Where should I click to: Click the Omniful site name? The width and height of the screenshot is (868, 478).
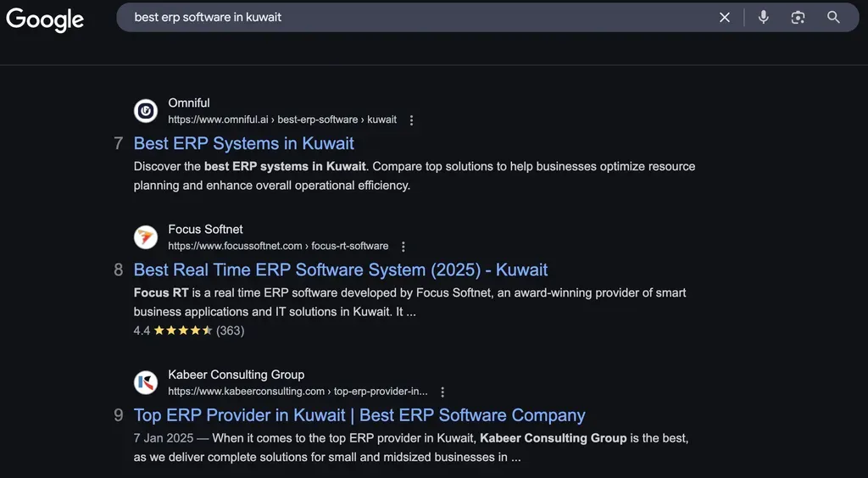point(189,103)
